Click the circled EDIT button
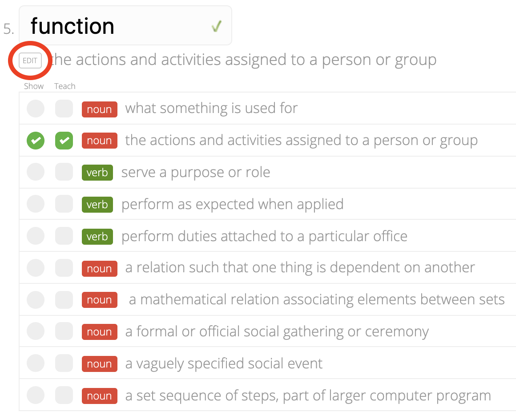 (x=30, y=61)
